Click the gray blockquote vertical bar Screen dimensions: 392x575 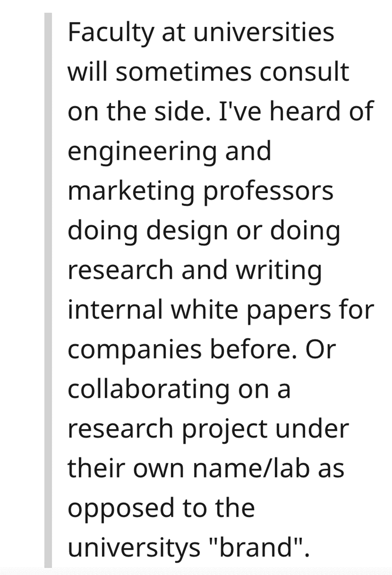click(48, 290)
